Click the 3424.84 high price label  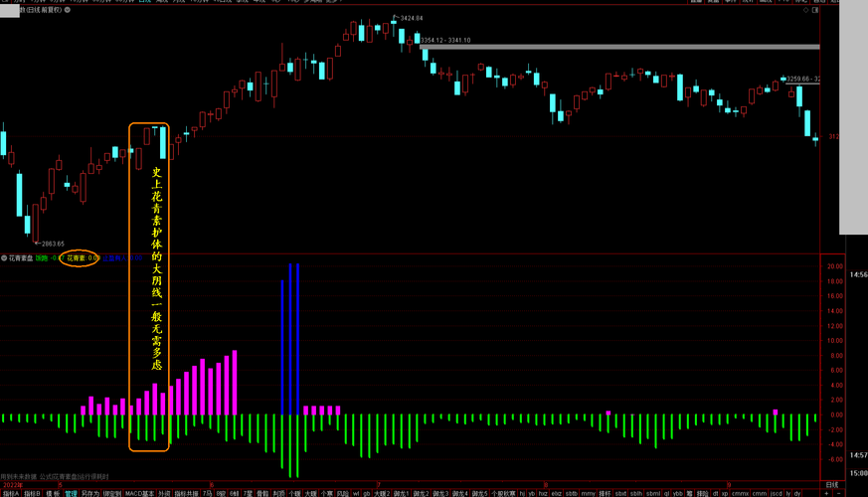[412, 18]
